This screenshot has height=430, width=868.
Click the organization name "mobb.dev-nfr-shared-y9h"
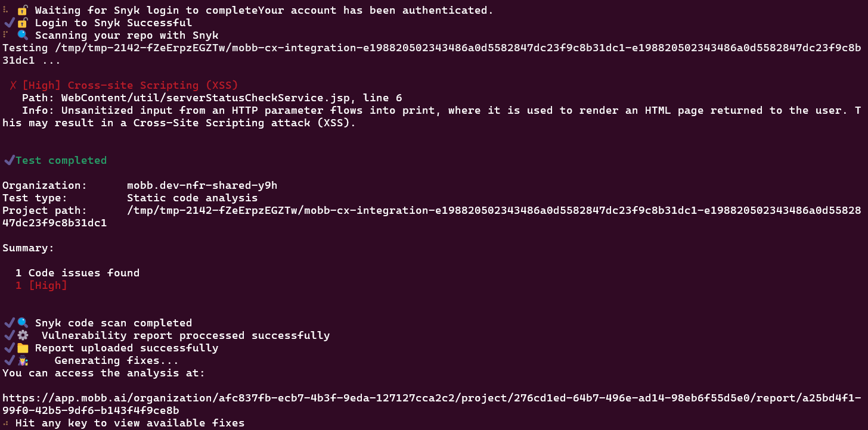[x=202, y=185]
